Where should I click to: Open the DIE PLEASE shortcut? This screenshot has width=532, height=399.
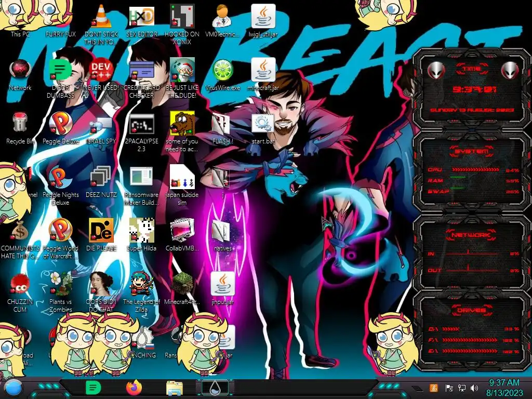pyautogui.click(x=101, y=231)
